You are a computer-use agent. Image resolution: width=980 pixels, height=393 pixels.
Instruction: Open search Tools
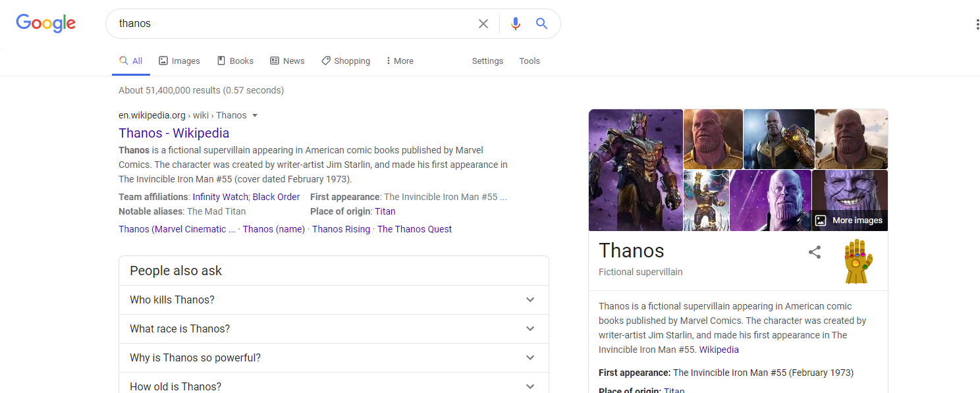[x=530, y=61]
